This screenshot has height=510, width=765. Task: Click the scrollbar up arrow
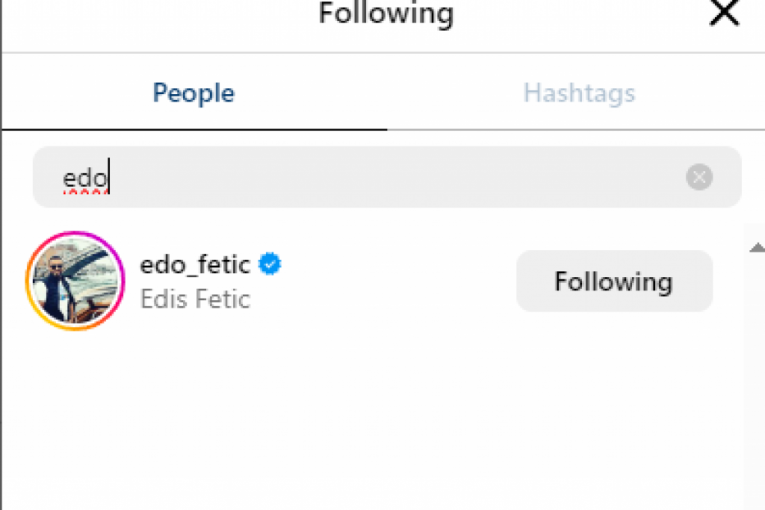(756, 247)
